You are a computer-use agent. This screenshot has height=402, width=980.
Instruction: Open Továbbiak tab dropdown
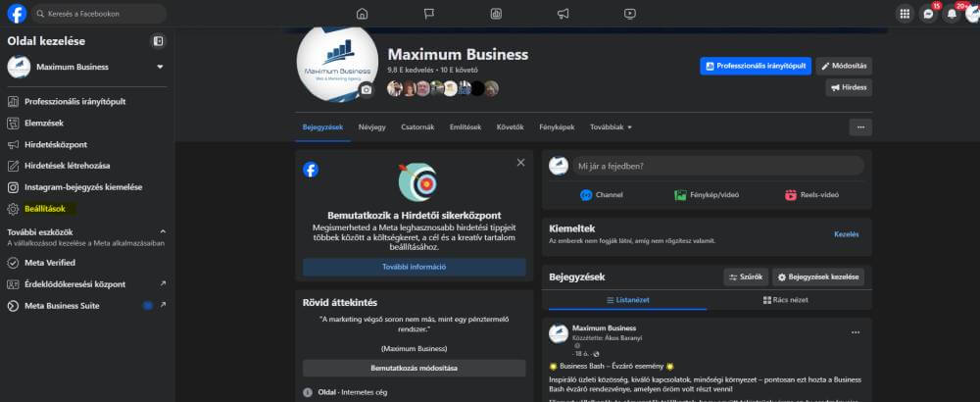pos(611,126)
